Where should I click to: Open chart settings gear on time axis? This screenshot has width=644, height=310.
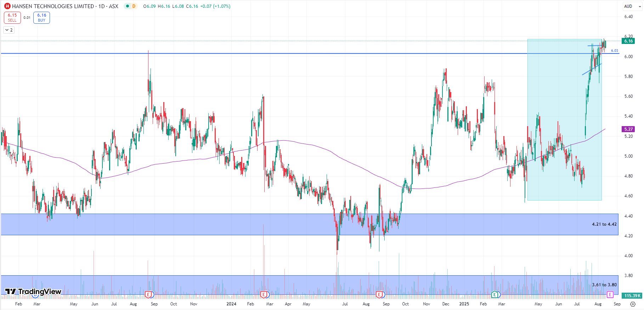tap(633, 304)
